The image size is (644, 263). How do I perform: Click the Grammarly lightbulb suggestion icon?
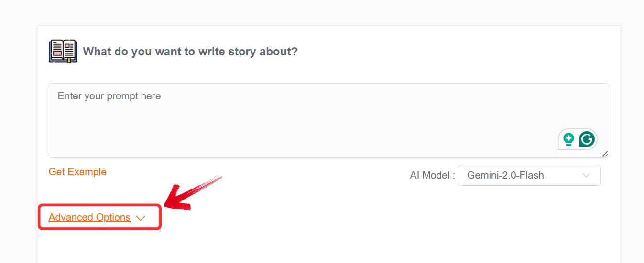(568, 139)
